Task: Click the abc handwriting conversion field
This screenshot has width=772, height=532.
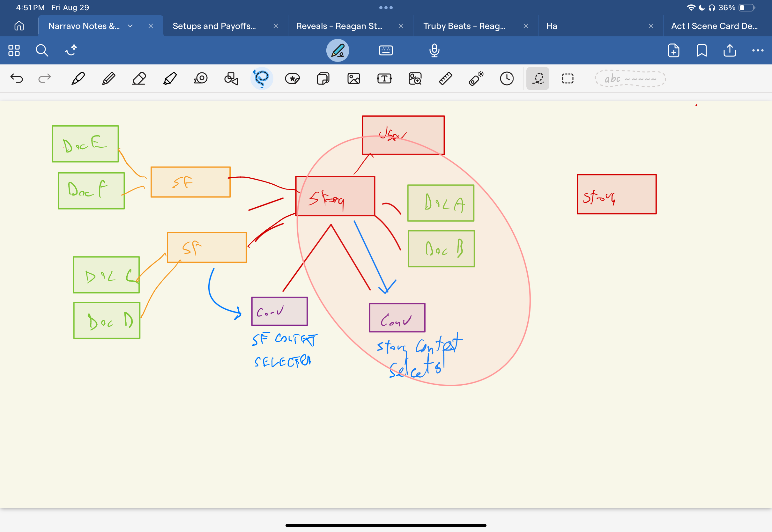Action: 630,79
